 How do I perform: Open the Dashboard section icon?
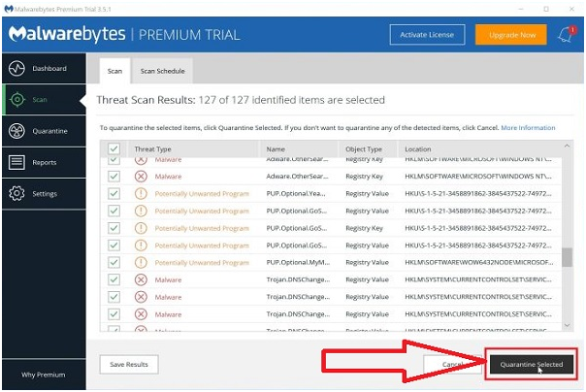click(x=16, y=68)
